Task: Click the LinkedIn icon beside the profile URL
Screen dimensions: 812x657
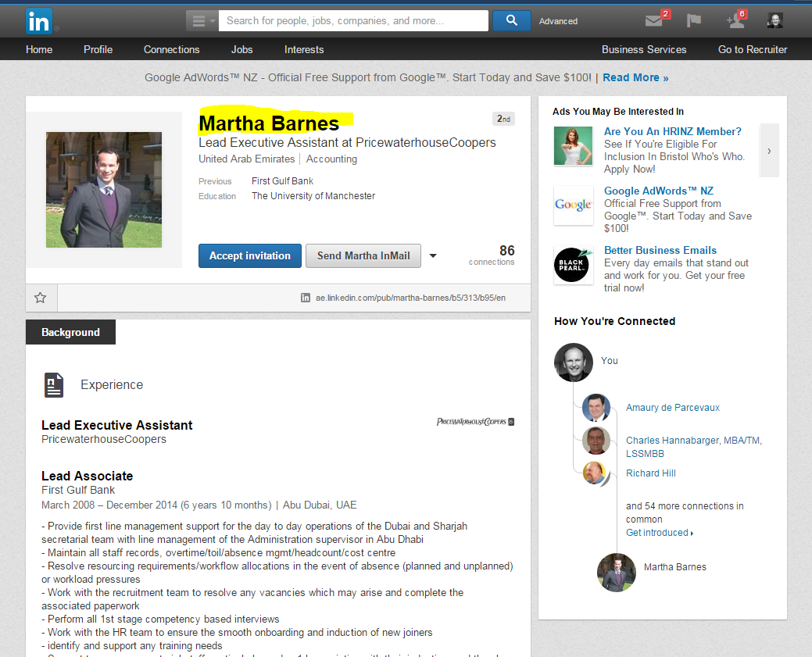Action: point(305,298)
